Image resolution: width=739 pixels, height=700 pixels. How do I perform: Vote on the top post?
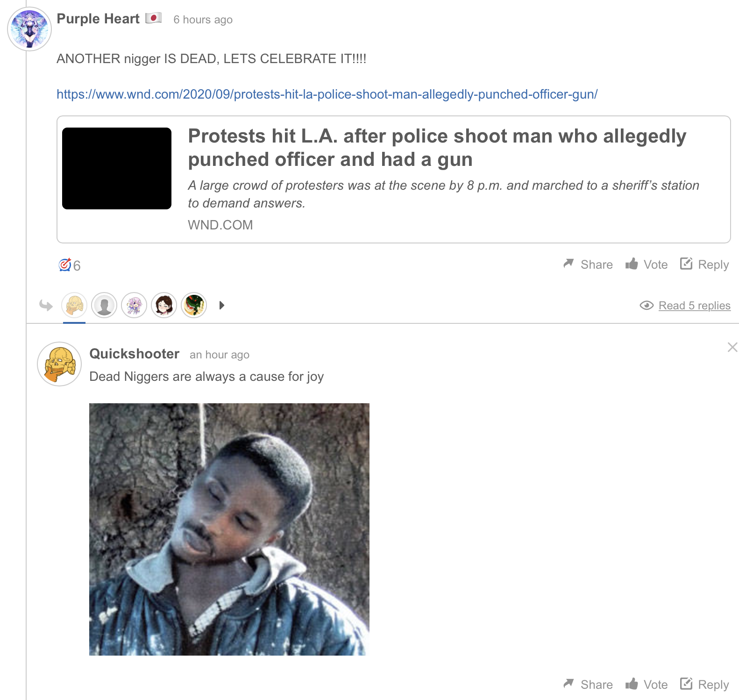coord(647,264)
